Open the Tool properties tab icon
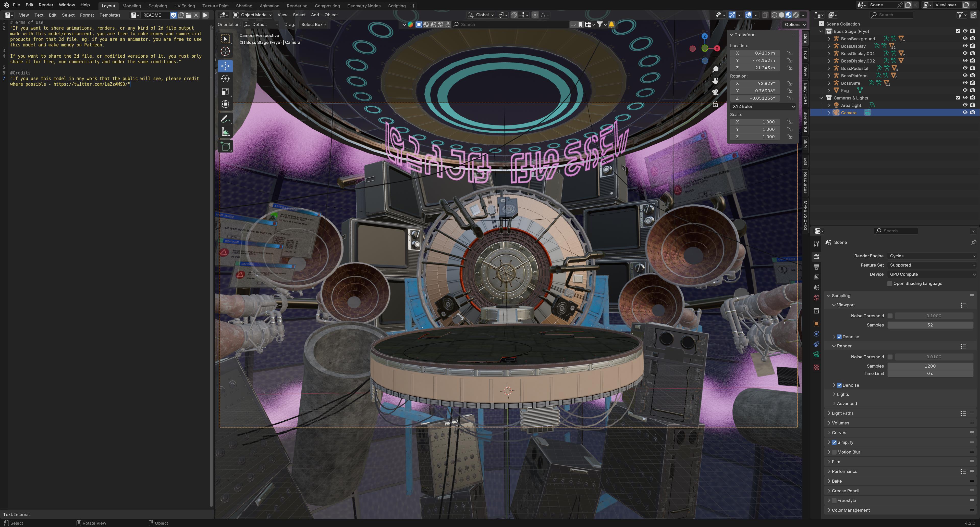The height and width of the screenshot is (527, 980). pyautogui.click(x=816, y=244)
